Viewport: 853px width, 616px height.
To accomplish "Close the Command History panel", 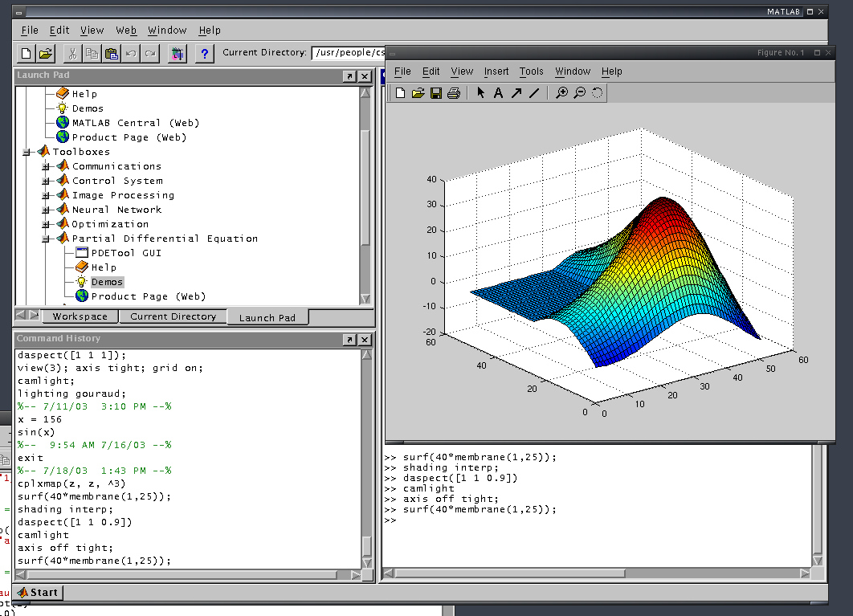I will [x=365, y=340].
